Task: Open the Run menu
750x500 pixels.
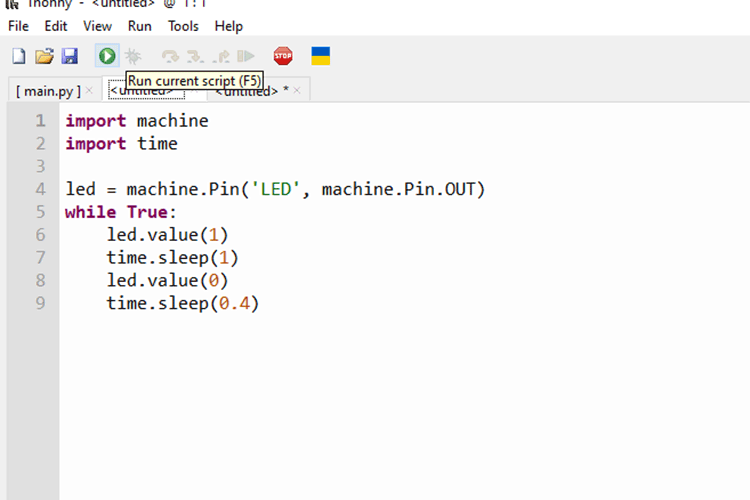Action: click(139, 26)
